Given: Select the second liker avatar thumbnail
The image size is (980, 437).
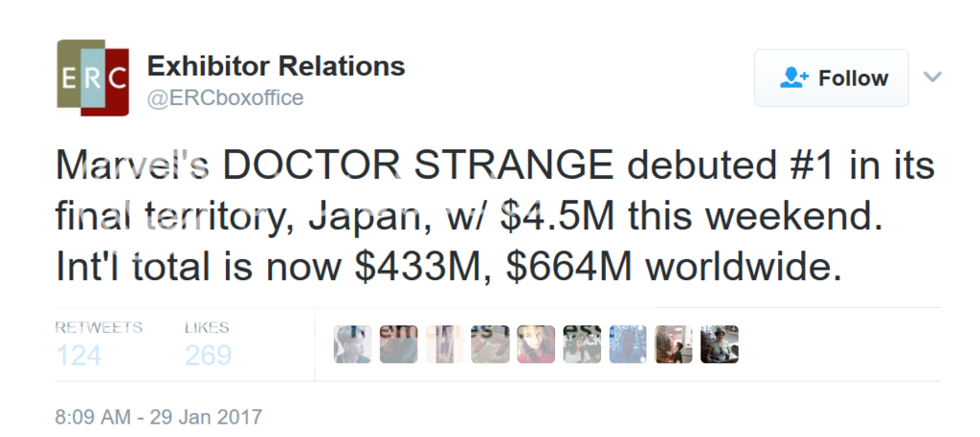Looking at the screenshot, I should tap(398, 344).
